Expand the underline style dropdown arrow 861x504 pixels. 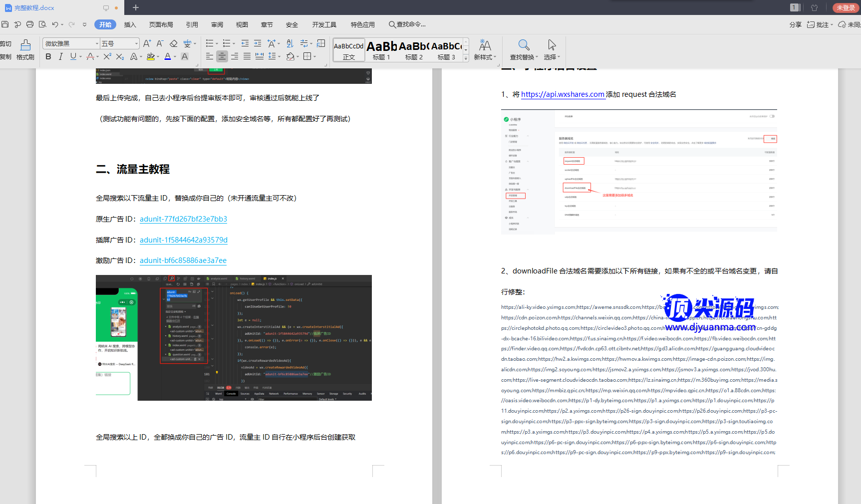80,57
